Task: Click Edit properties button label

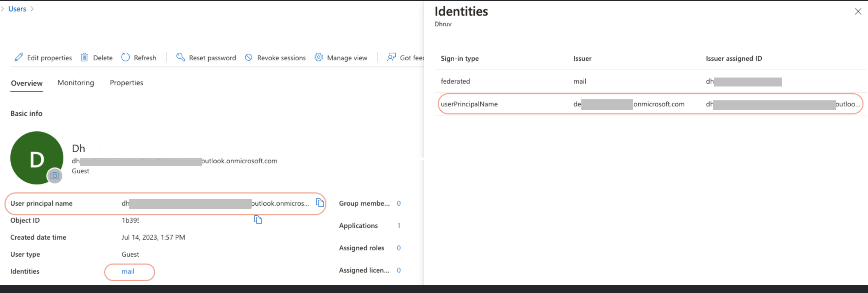Action: click(x=50, y=58)
